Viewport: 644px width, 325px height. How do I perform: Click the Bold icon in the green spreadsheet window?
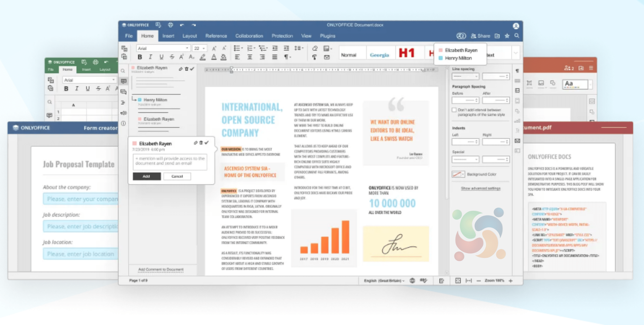coord(66,89)
